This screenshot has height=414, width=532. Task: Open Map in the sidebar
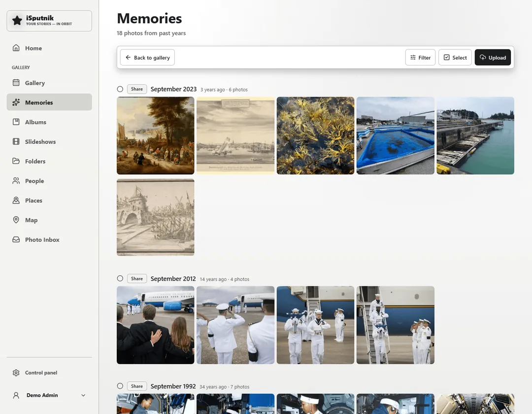click(x=49, y=220)
